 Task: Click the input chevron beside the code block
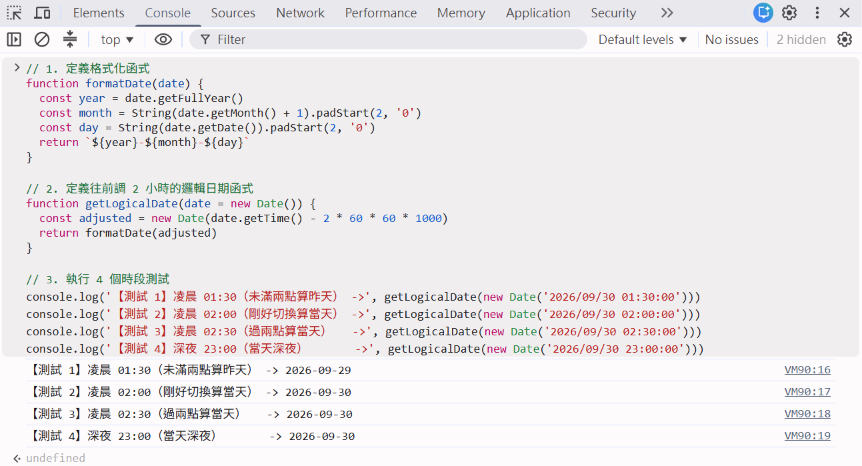[x=16, y=68]
